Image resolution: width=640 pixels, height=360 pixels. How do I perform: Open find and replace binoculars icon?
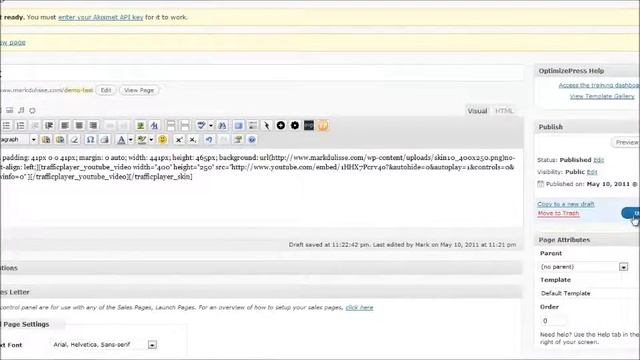(x=222, y=126)
